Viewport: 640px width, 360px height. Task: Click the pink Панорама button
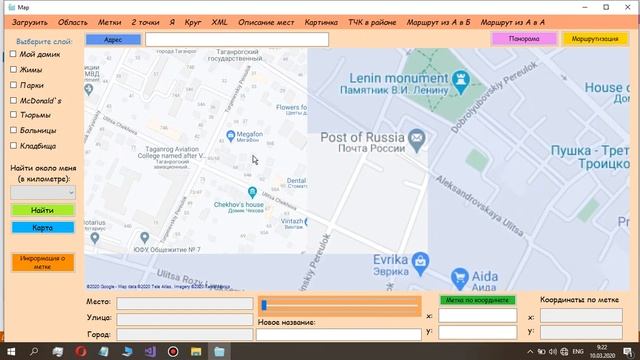point(524,39)
